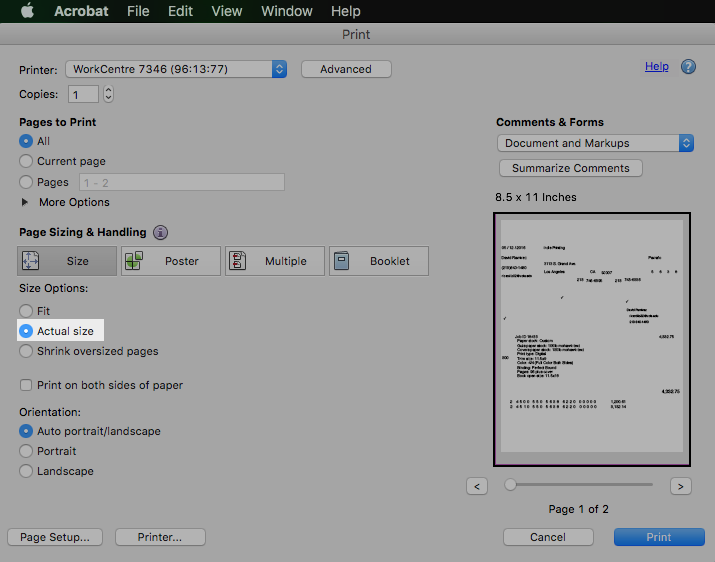The width and height of the screenshot is (715, 562).
Task: Open Page Setup dialog
Action: tap(55, 537)
